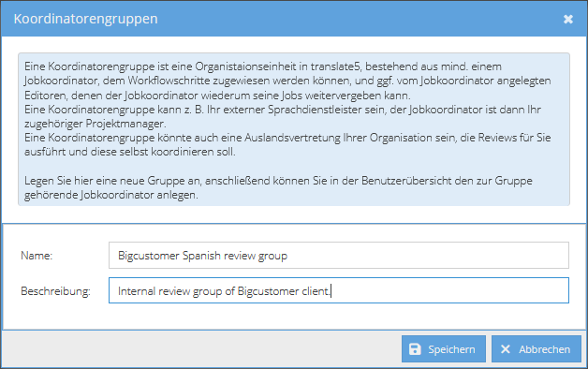The image size is (588, 369).
Task: Click the 'Legen Sie hier eine neue Gruppe an' paragraph
Action: (278, 187)
